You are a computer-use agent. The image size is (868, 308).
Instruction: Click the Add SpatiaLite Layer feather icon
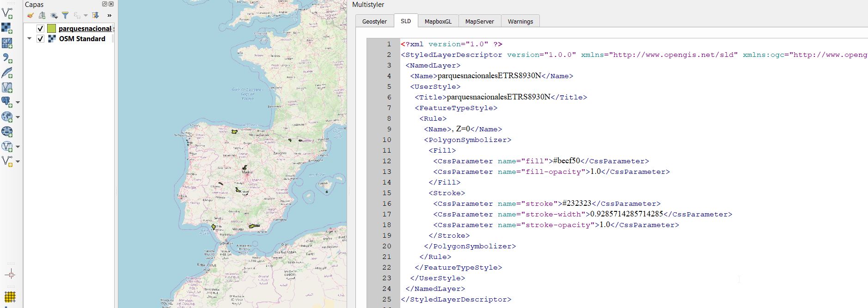tap(7, 73)
